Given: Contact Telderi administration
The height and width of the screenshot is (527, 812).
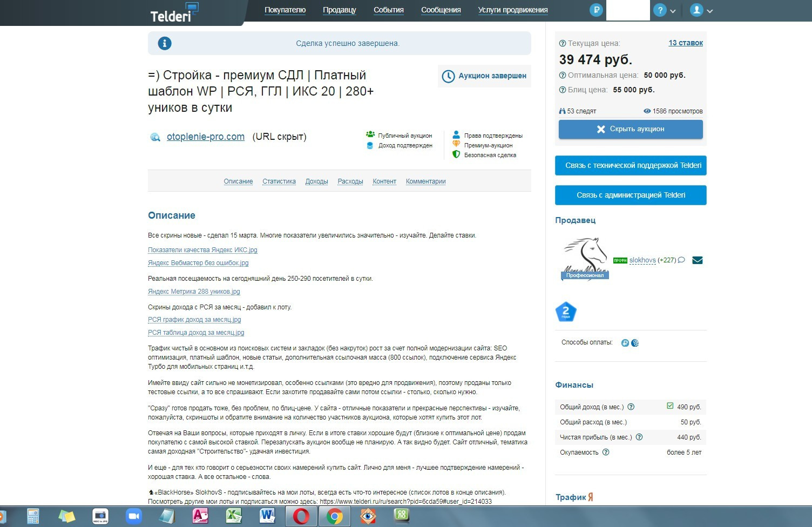Looking at the screenshot, I should 631,195.
